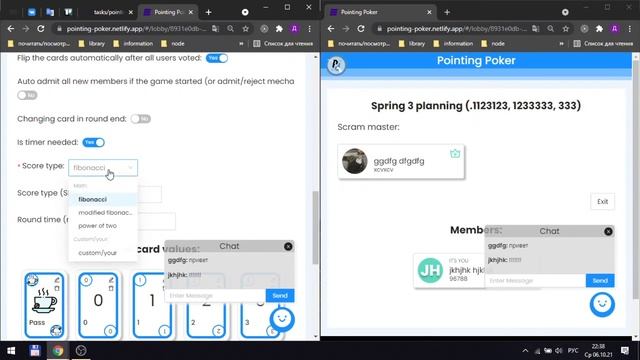Open the notification center in taskbar
This screenshot has width=640, height=360.
click(625, 351)
